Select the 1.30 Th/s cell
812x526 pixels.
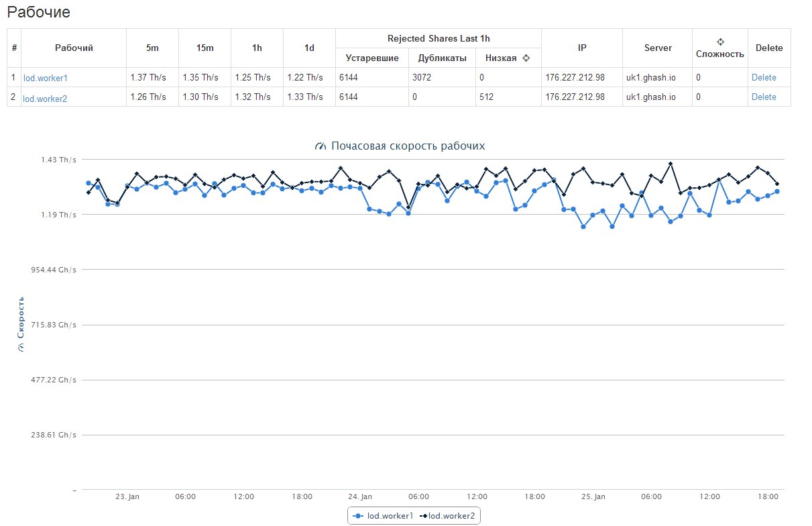205,97
